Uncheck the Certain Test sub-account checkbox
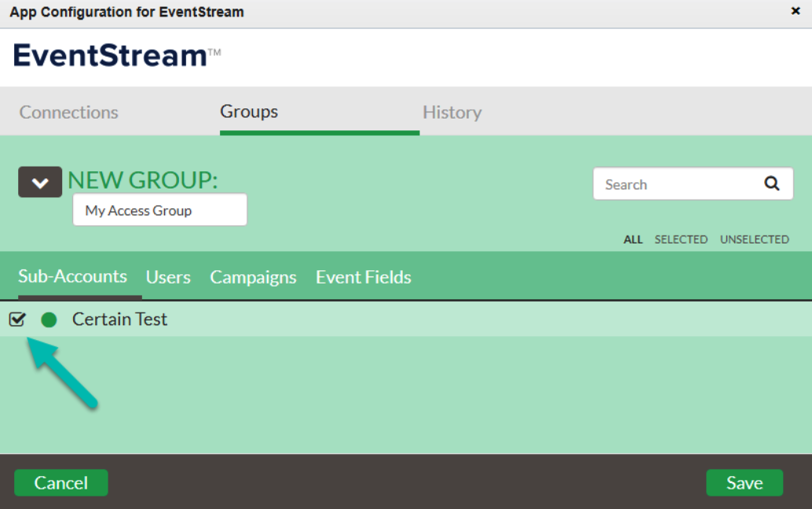Screen dimensions: 812x509 pos(17,320)
